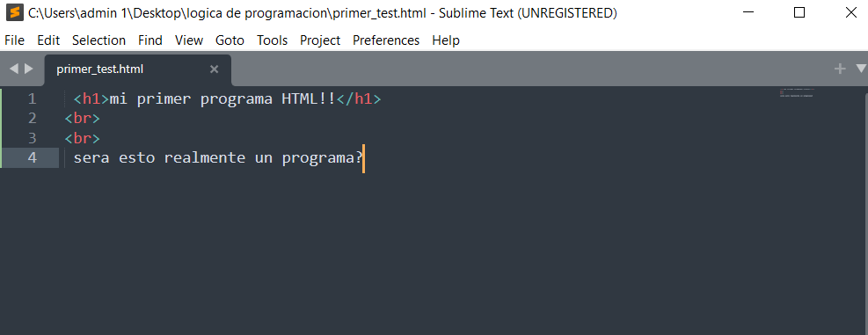Open the Goto menu
The height and width of the screenshot is (335, 868).
coord(230,40)
